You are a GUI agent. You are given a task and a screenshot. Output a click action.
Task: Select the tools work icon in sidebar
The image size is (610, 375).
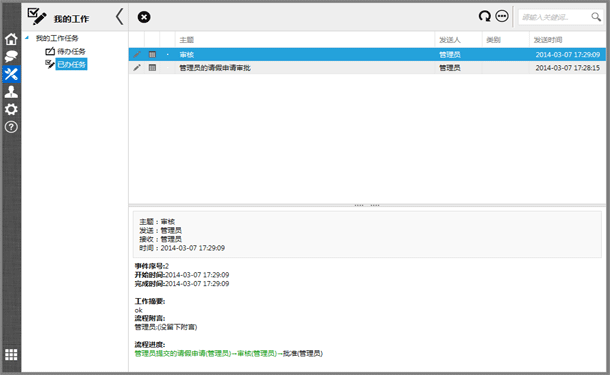point(11,74)
